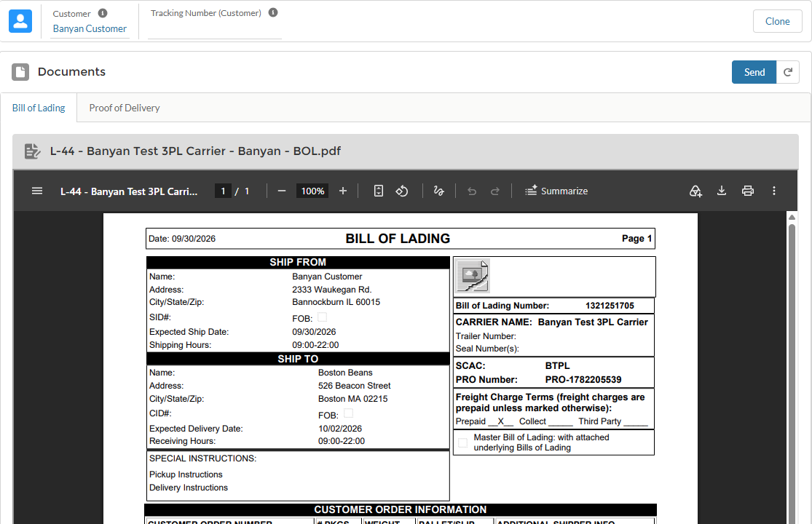
Task: Download the BOL PDF
Action: (722, 191)
